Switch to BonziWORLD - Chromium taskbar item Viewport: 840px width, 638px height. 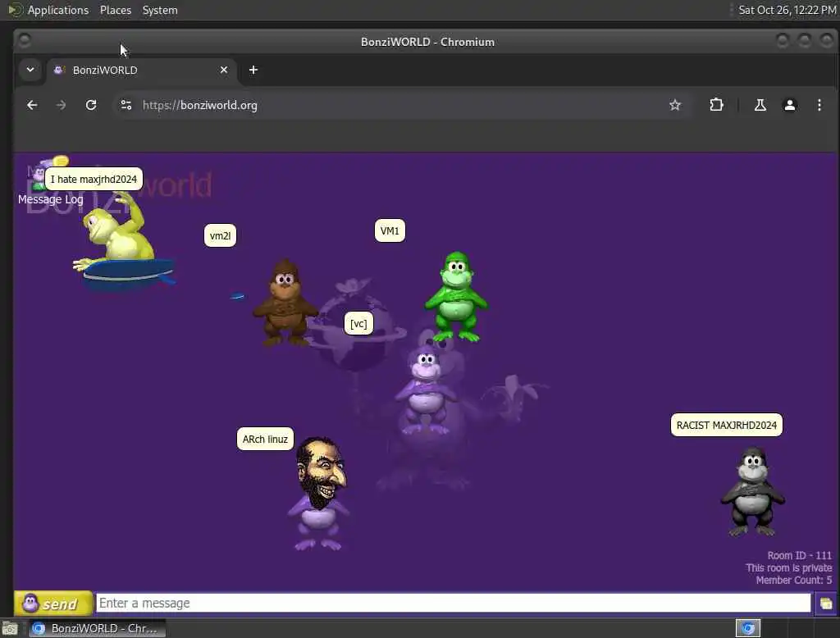[x=98, y=628]
